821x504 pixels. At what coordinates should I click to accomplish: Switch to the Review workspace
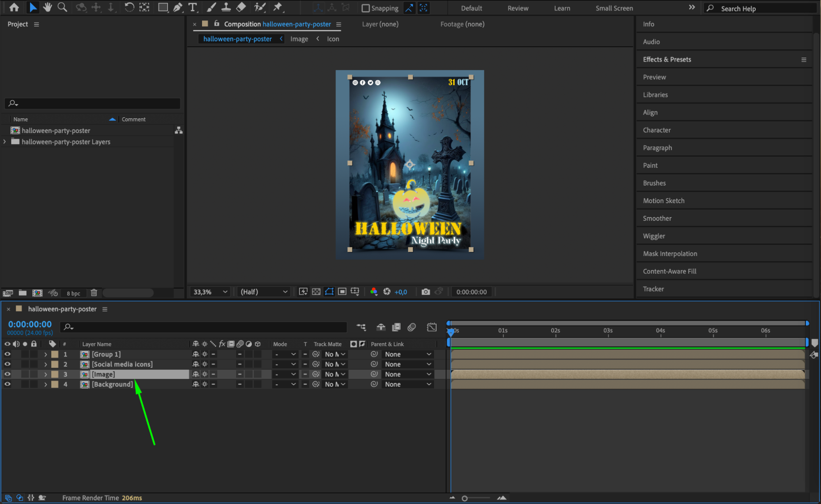pos(517,8)
